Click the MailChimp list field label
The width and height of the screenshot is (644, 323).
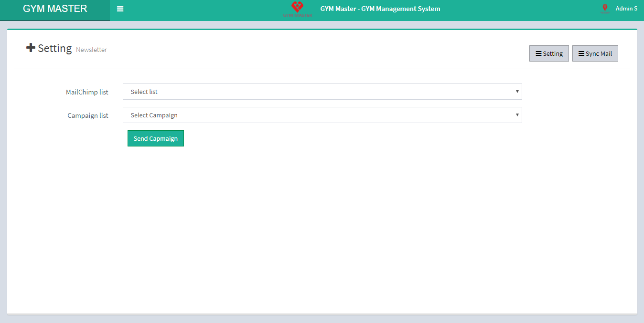pos(87,92)
